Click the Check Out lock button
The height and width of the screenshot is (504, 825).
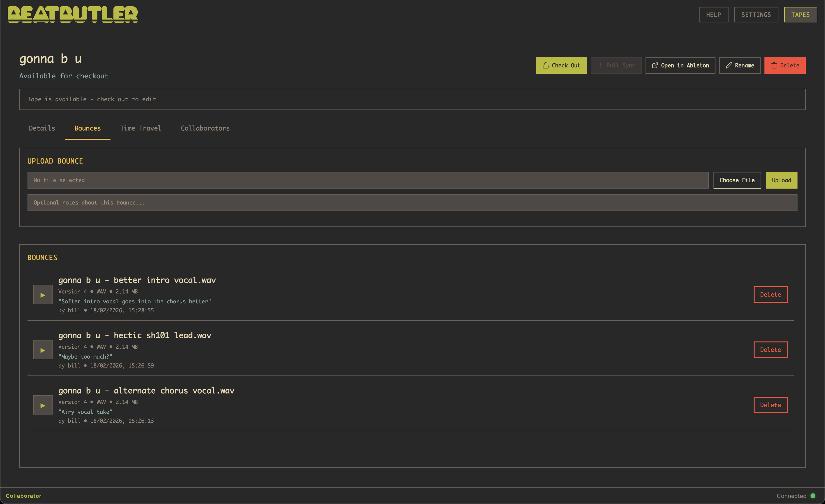pos(561,65)
